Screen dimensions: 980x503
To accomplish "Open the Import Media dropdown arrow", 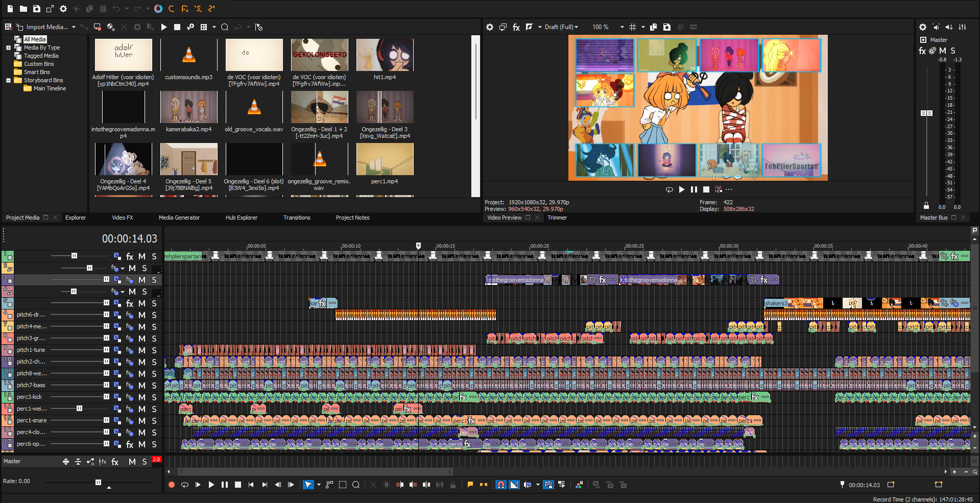I will click(x=74, y=27).
